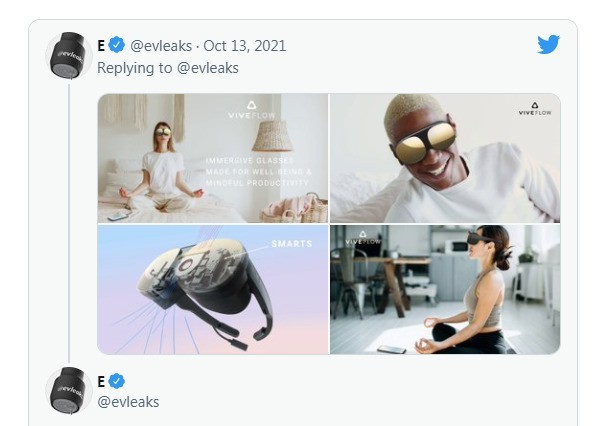Open the meditating woman on bed photo
Screen dimensions: 593x426
(x=213, y=158)
